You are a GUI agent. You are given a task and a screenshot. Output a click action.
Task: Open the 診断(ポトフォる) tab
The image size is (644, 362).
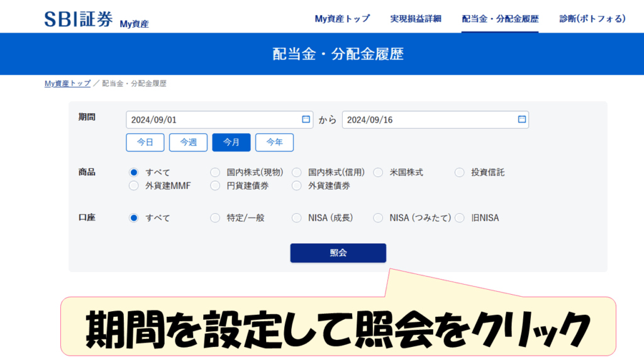(x=592, y=19)
